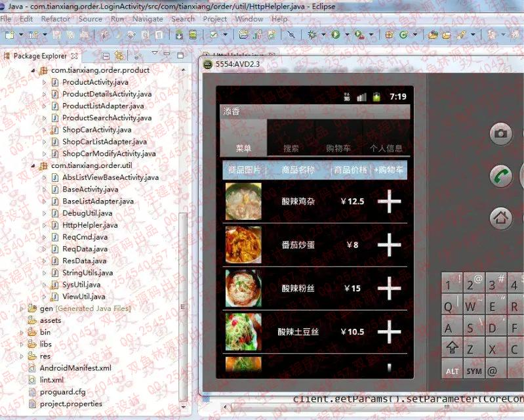Viewport: 524px width, 420px height.
Task: Select AndroidManifest.xml in Package Explorer
Action: 75,368
